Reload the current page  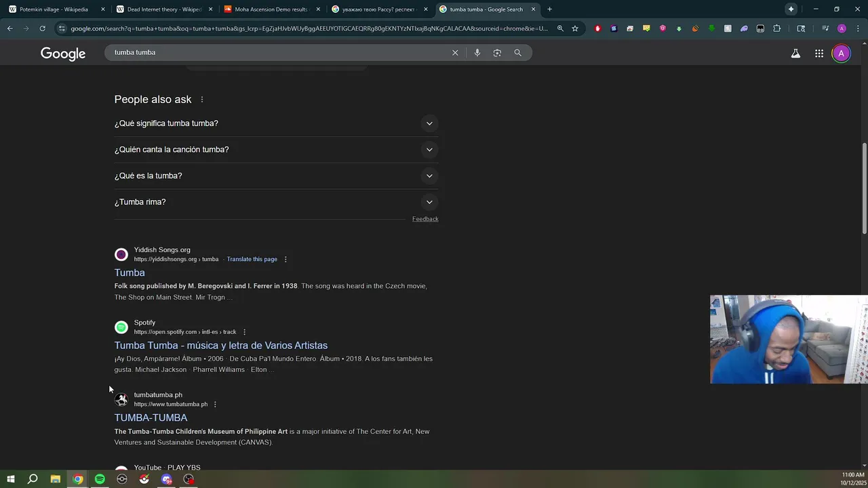pos(42,28)
